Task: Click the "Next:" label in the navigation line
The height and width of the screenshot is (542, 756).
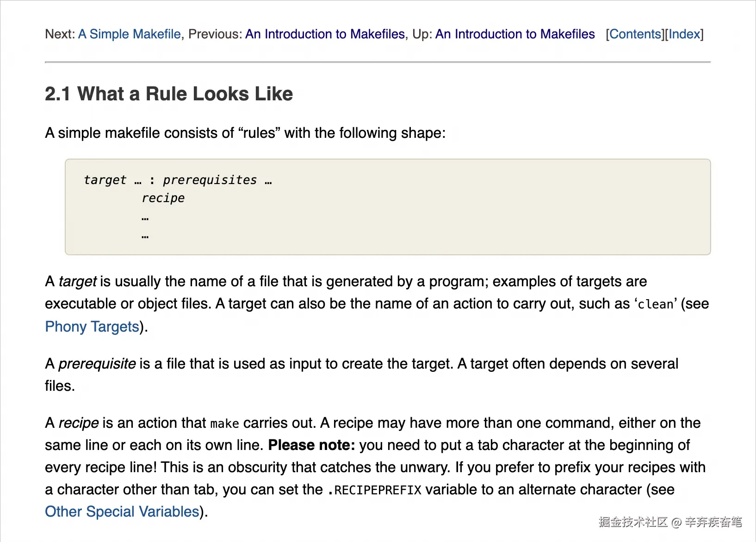Action: pos(60,34)
